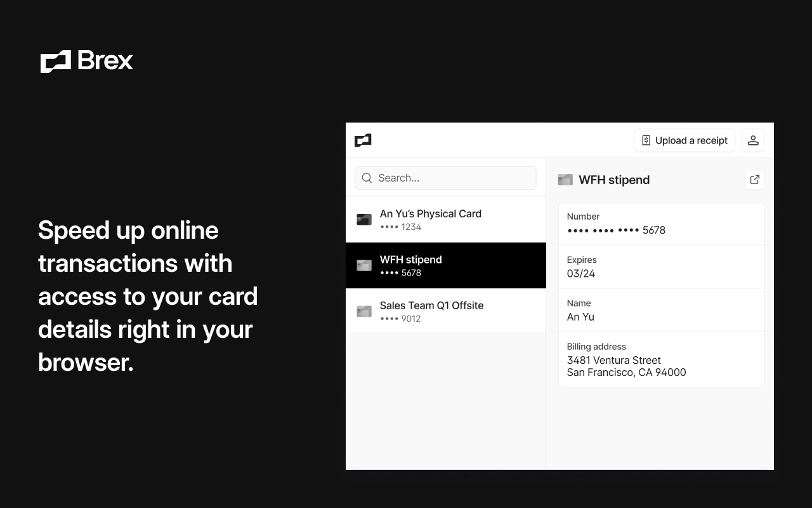Select the WFH stipend card entry
This screenshot has height=508, width=812.
coord(445,265)
